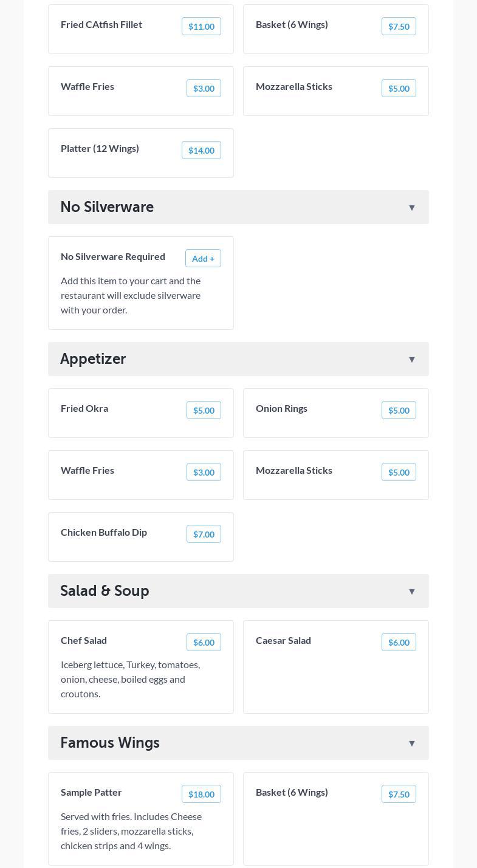
Task: Select the $14.00 Platter (12 Wings) price
Action: (x=201, y=150)
